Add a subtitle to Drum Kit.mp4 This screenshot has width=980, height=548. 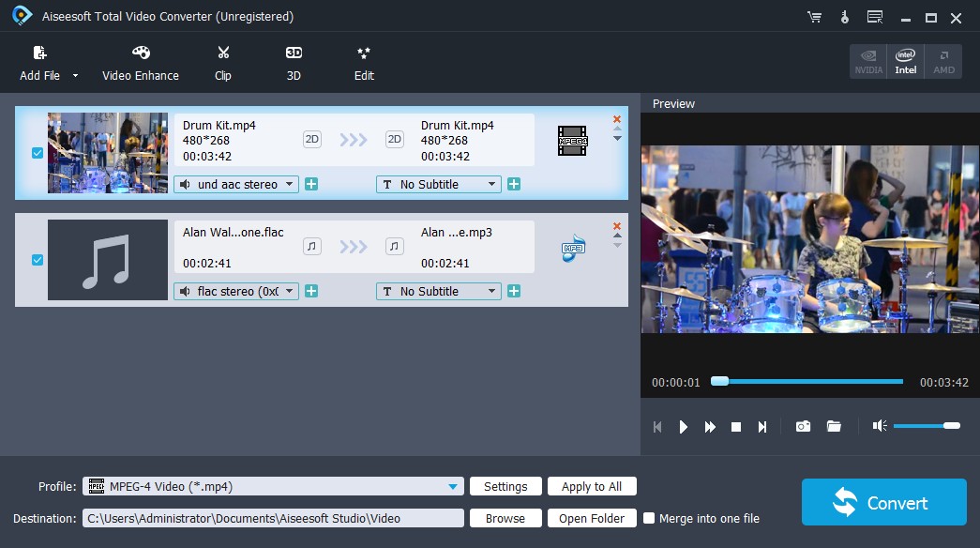pyautogui.click(x=514, y=184)
